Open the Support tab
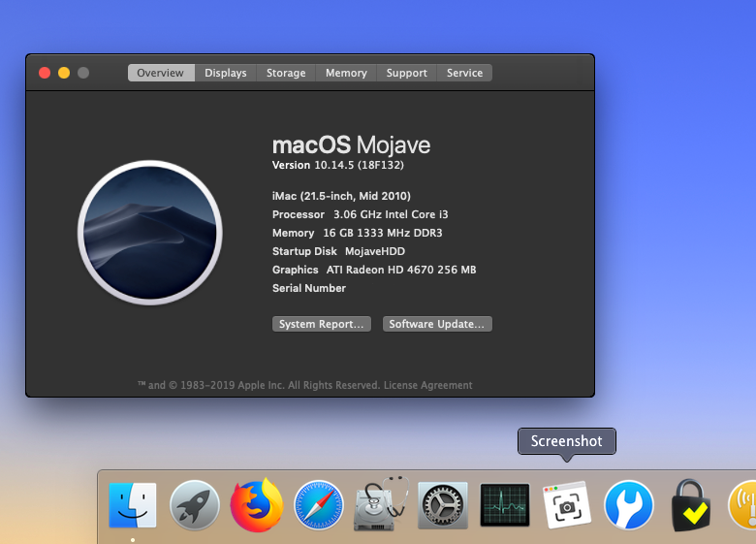The image size is (756, 544). click(406, 73)
